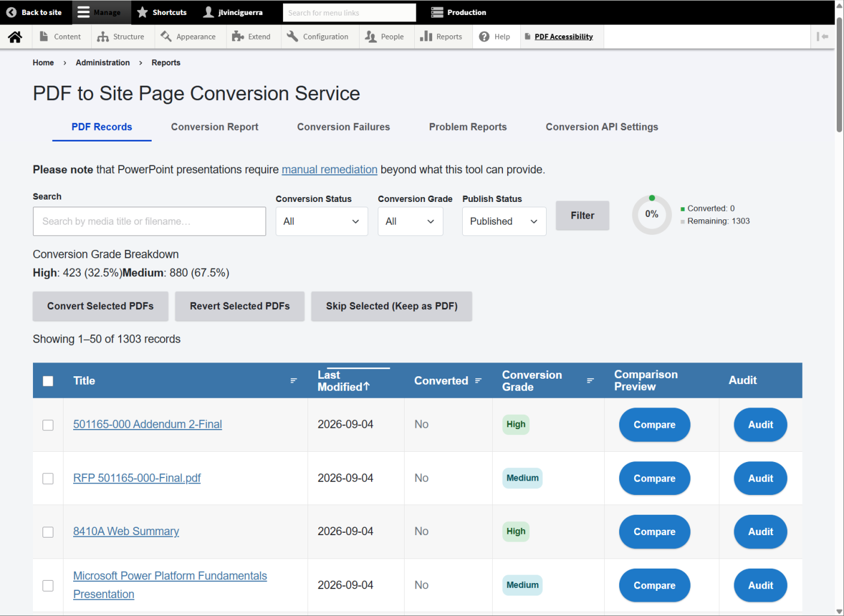Sort by Title using the sort icon

[x=294, y=381]
